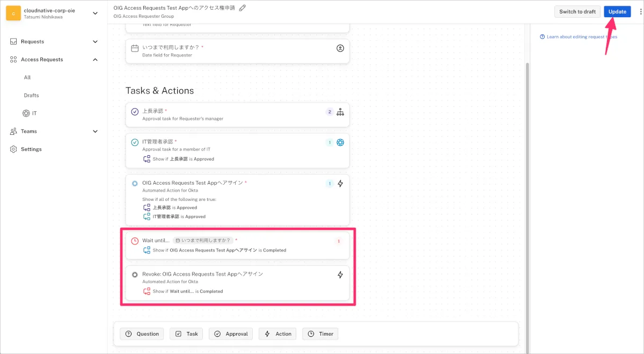The image size is (644, 354).
Task: Add an Action element
Action: click(278, 334)
